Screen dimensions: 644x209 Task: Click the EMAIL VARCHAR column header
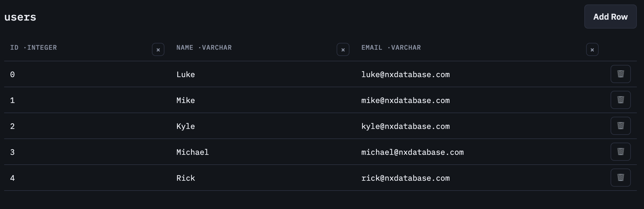click(x=391, y=48)
